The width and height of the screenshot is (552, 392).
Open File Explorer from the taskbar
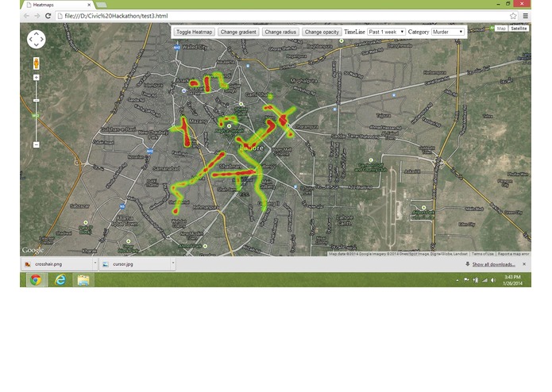(83, 280)
